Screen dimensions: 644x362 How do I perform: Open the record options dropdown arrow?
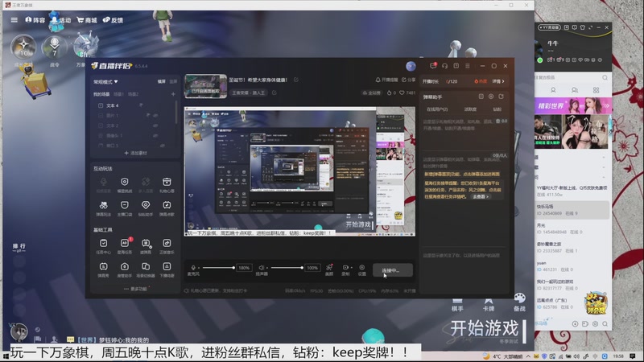click(x=352, y=268)
